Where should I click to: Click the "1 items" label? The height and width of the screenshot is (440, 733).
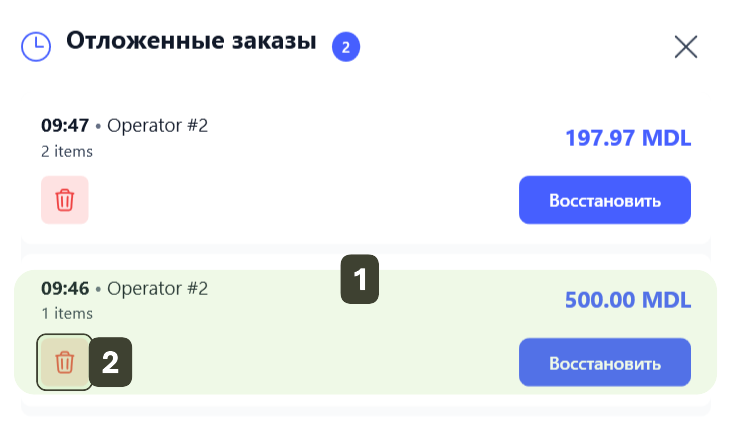(67, 313)
